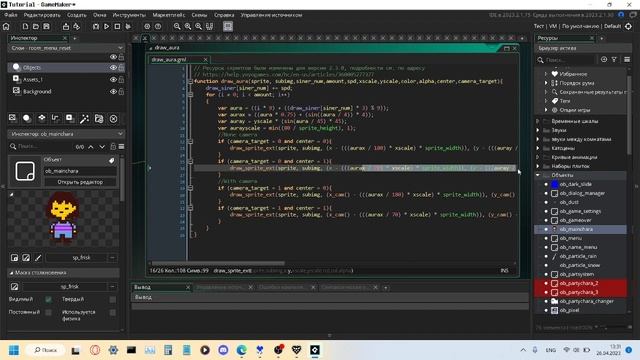This screenshot has width=640, height=360.
Task: Check the Твердый checkbox
Action: pos(112,300)
